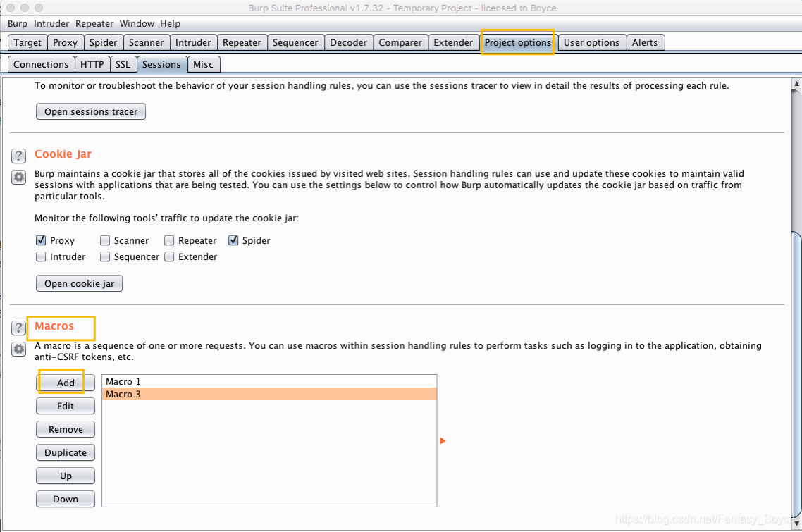Enable the Scanner cookie jar checkbox

(x=105, y=240)
